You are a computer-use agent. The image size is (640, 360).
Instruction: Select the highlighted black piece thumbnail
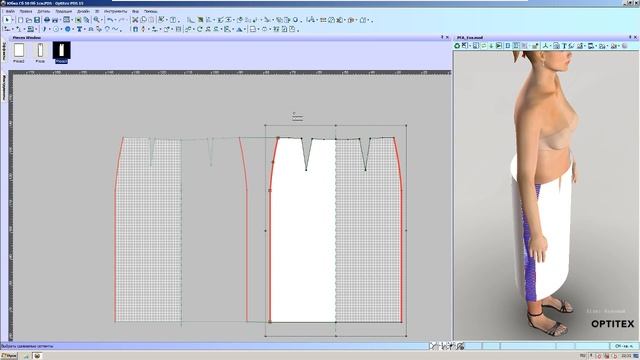(x=61, y=50)
